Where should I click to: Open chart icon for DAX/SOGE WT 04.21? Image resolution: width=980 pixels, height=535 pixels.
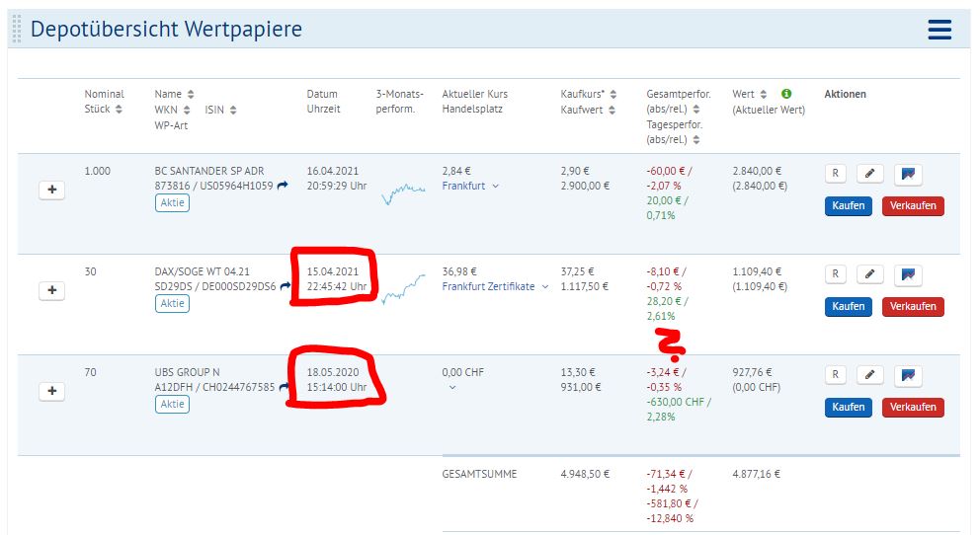tap(908, 274)
